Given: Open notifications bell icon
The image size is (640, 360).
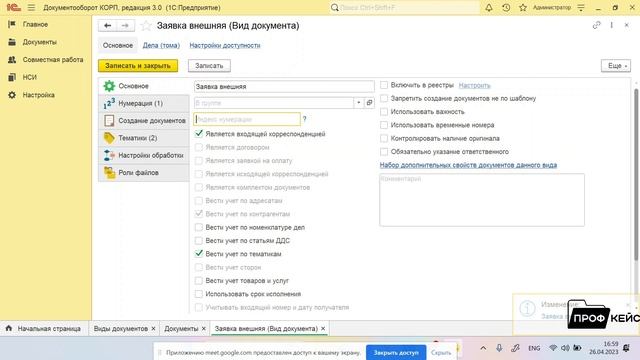Looking at the screenshot, I should [489, 7].
